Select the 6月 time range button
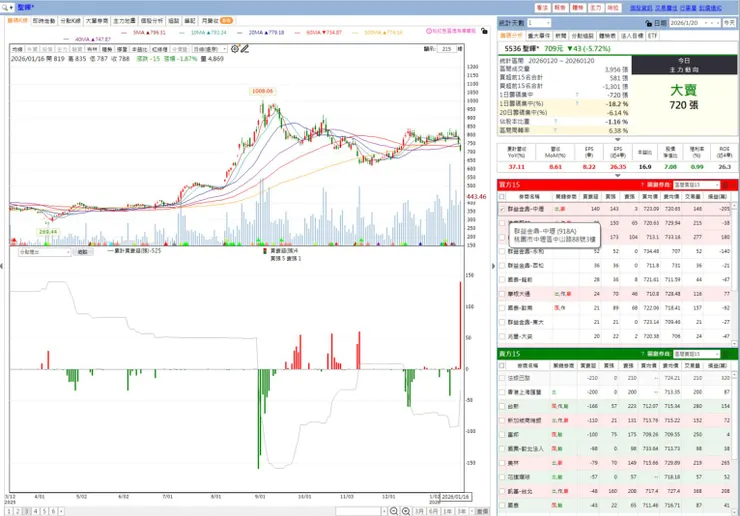Screen dimensions: 740x516 tap(433, 511)
